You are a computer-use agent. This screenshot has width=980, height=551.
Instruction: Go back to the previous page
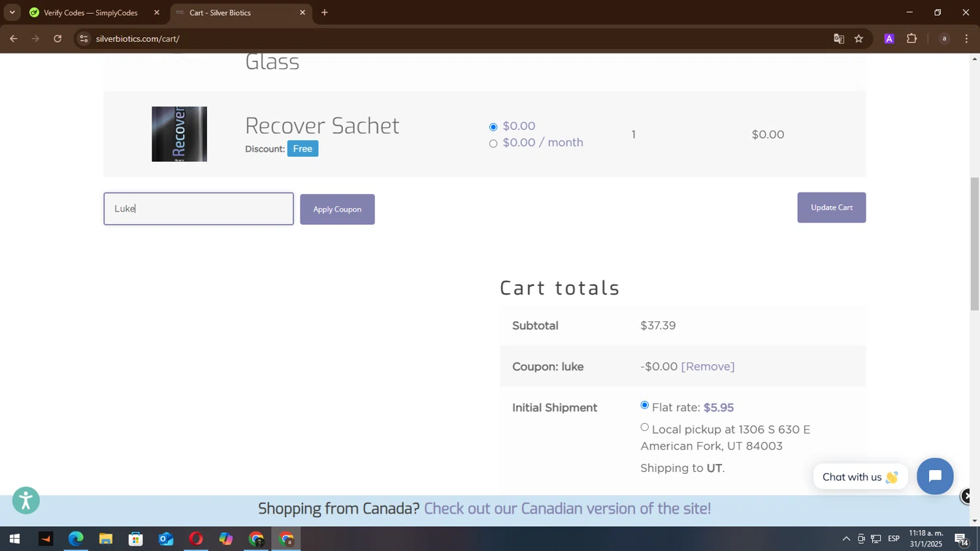13,39
